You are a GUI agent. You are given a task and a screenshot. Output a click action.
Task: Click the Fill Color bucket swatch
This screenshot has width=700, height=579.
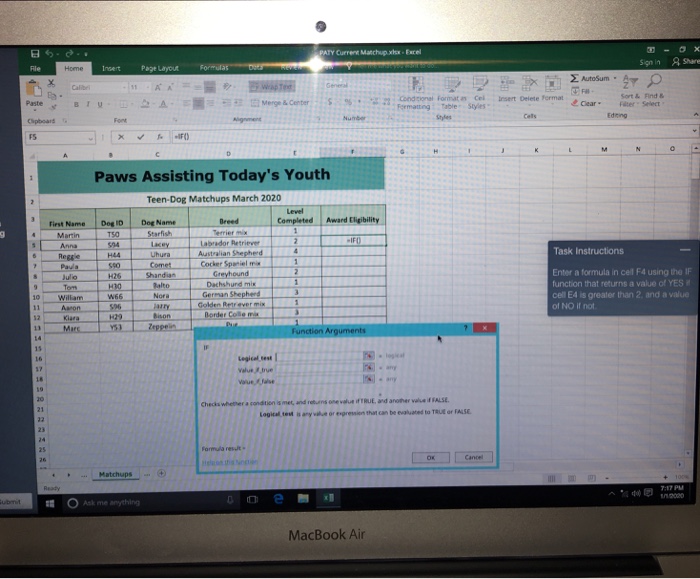[145, 104]
